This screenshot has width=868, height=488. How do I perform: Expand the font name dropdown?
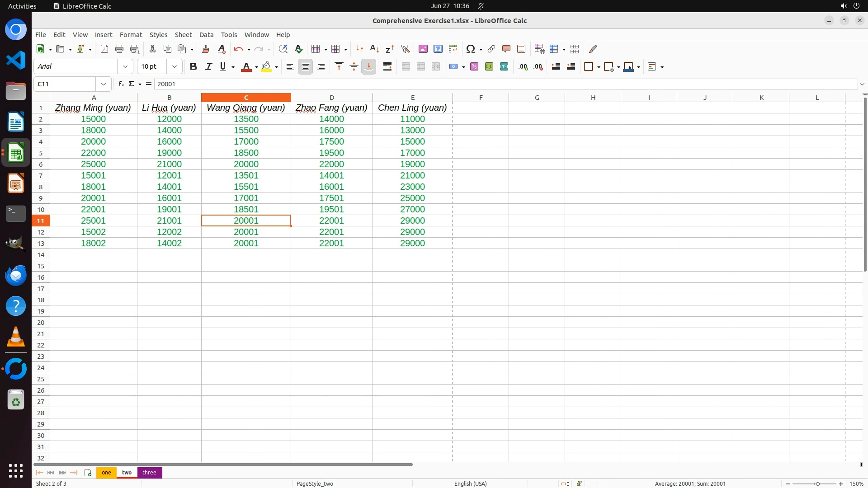pos(125,66)
